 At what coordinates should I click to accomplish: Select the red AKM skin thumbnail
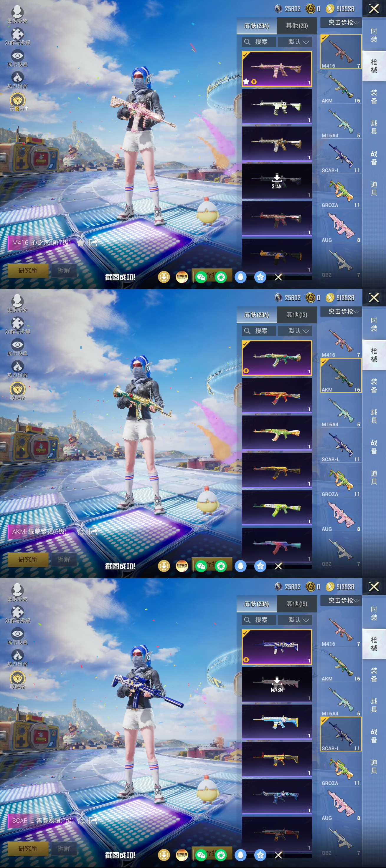click(276, 396)
